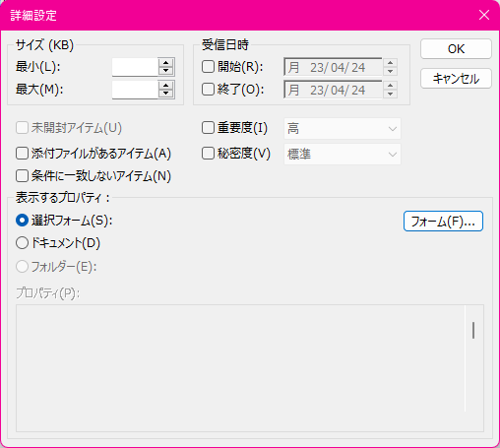This screenshot has width=500, height=448.
Task: Click the 最大(M) size input field
Action: tap(135, 90)
